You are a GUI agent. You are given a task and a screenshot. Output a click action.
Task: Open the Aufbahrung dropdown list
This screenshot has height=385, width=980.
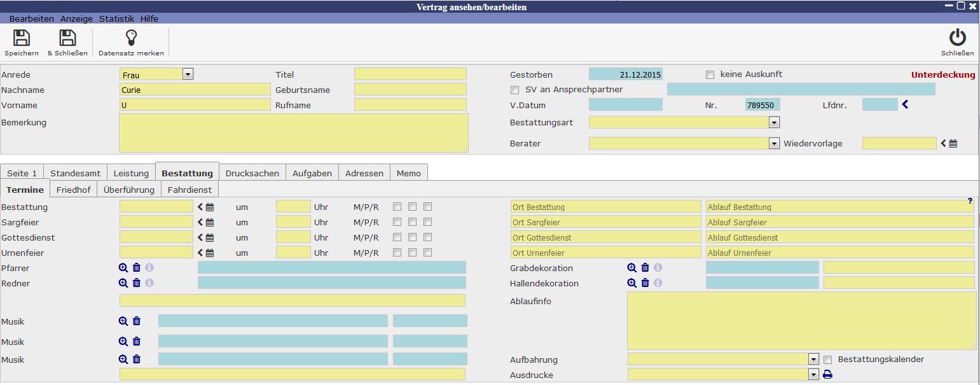813,360
